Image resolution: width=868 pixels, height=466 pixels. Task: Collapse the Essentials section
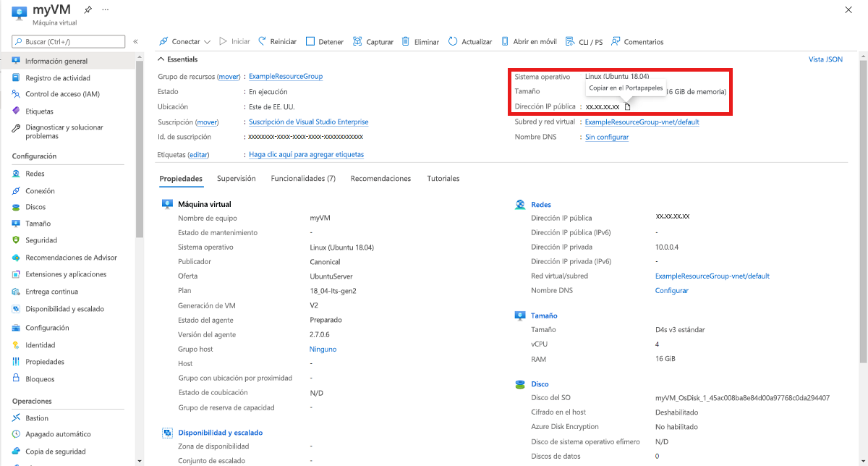point(177,59)
